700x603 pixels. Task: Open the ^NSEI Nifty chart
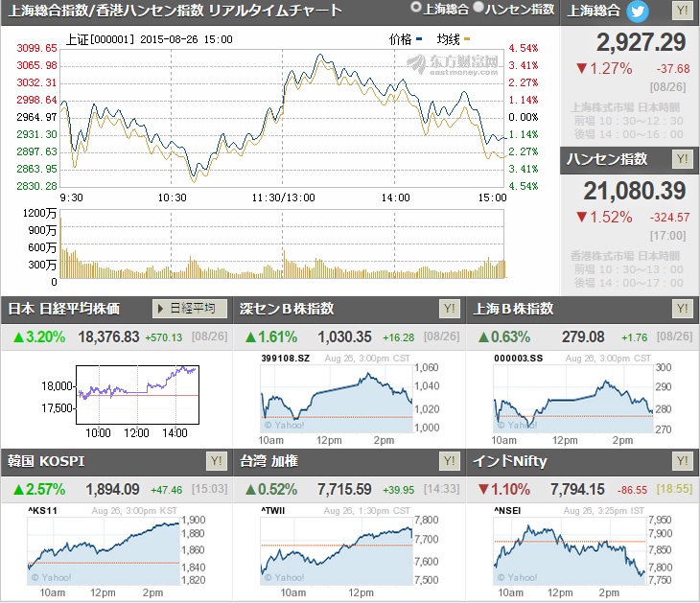click(570, 551)
